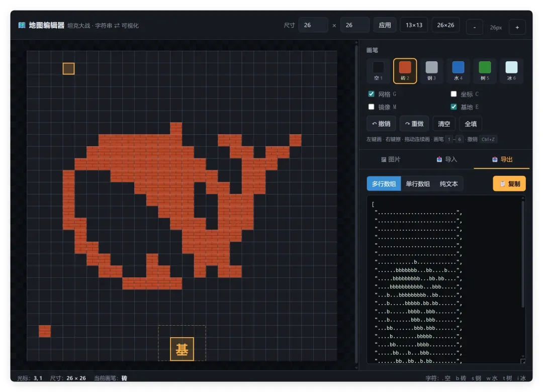Click the 清空 clear button
This screenshot has height=392, width=543.
click(x=444, y=124)
